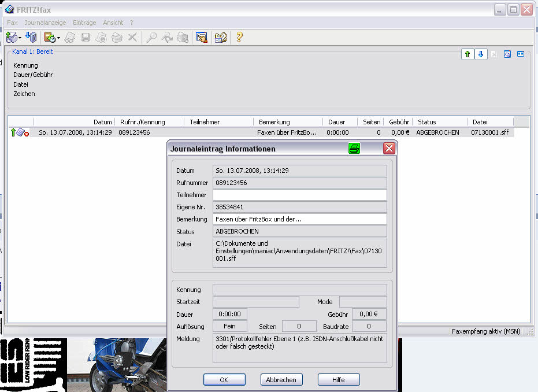The width and height of the screenshot is (538, 392).
Task: Click the hand-pointer window toolbar icon
Action: click(x=202, y=37)
